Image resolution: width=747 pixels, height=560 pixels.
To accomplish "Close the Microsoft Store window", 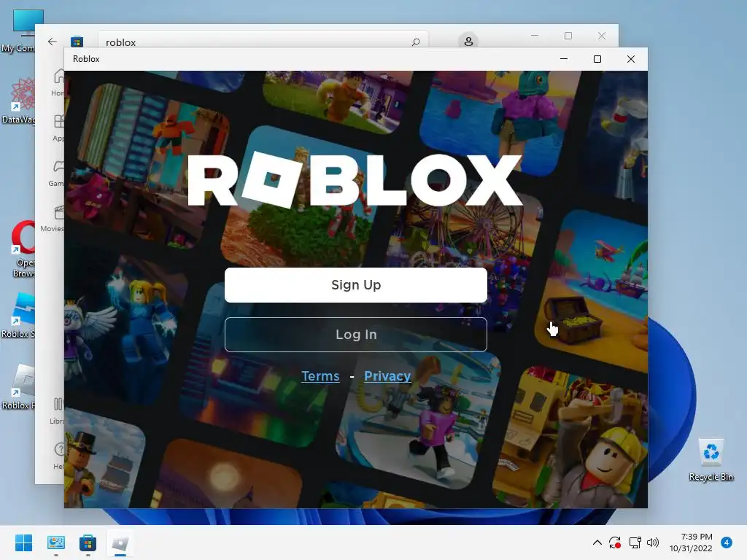I will tap(602, 36).
